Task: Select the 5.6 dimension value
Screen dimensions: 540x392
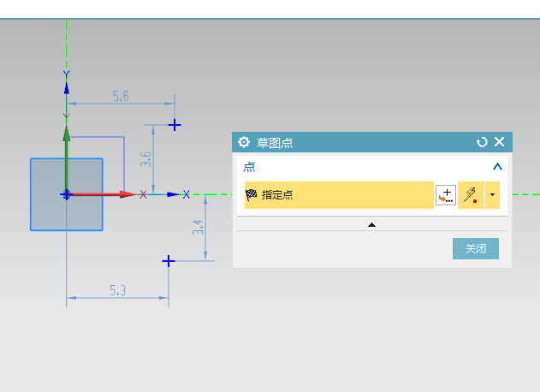Action: pyautogui.click(x=121, y=96)
